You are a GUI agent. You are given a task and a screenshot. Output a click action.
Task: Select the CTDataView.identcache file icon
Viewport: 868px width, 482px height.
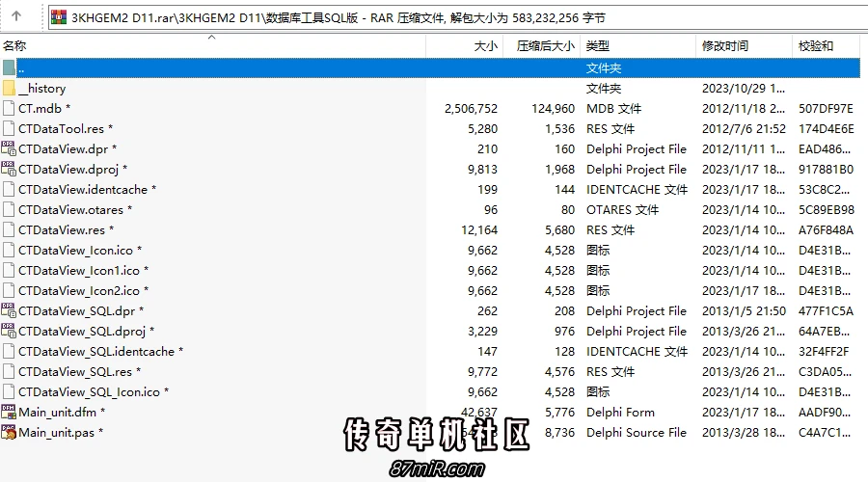click(9, 190)
